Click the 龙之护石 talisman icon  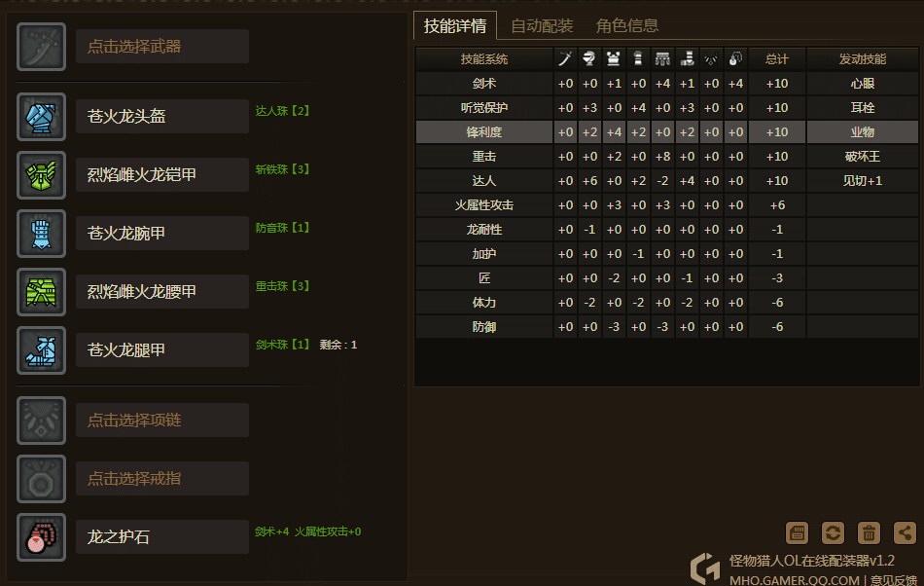tap(41, 537)
